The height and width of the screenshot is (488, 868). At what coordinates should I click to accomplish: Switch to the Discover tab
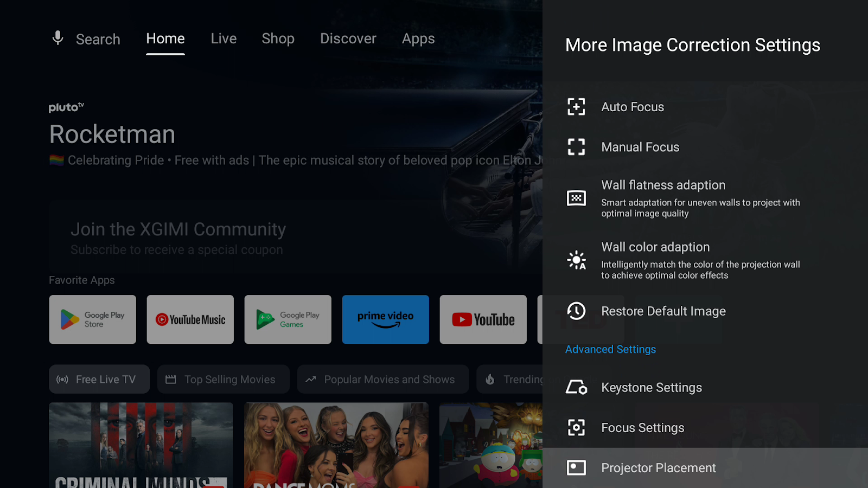pyautogui.click(x=348, y=38)
